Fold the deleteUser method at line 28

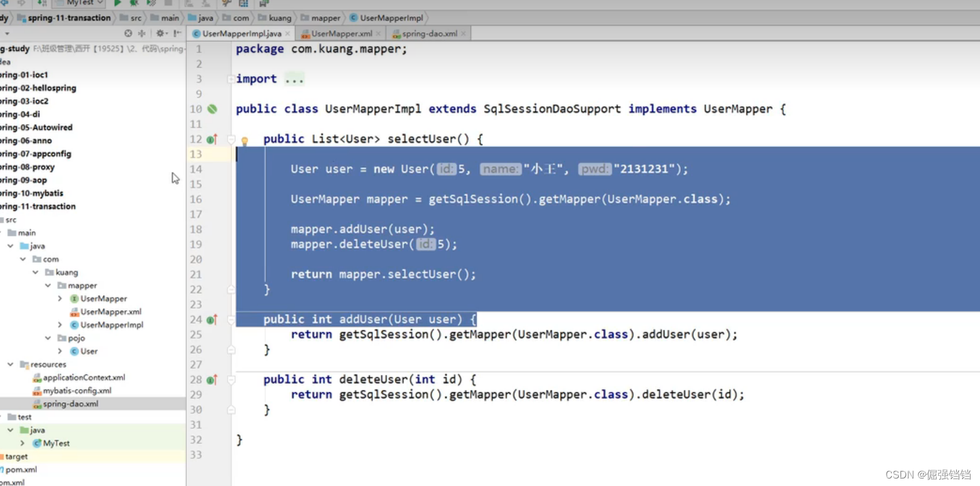coord(231,380)
